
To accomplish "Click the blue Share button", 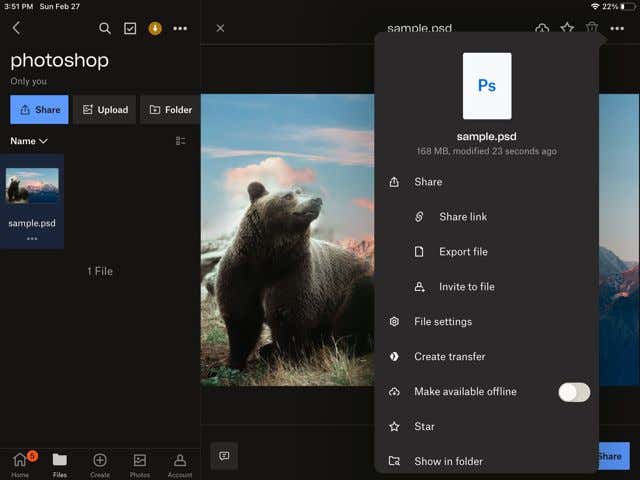I will 39,109.
